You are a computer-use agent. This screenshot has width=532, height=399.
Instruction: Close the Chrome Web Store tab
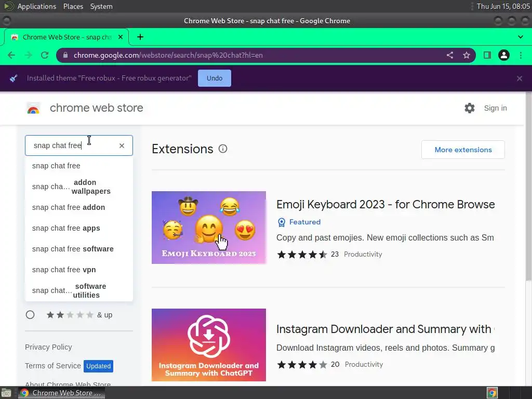pos(121,37)
